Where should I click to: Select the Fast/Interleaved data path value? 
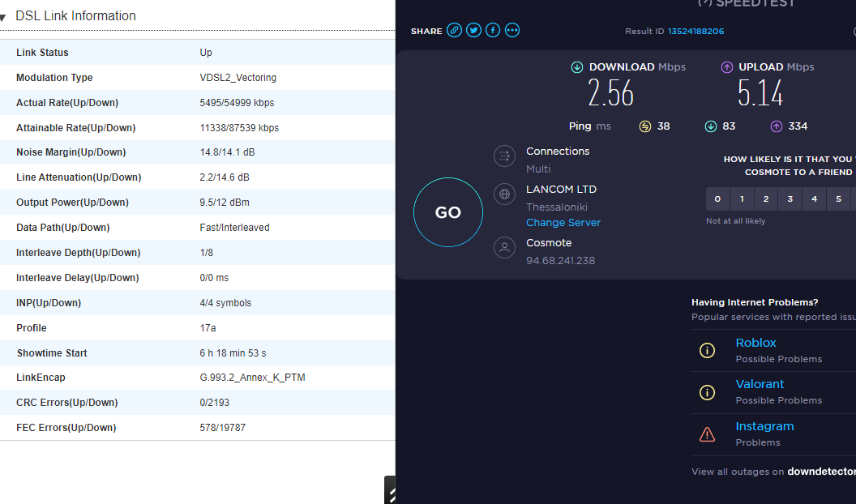tap(235, 228)
